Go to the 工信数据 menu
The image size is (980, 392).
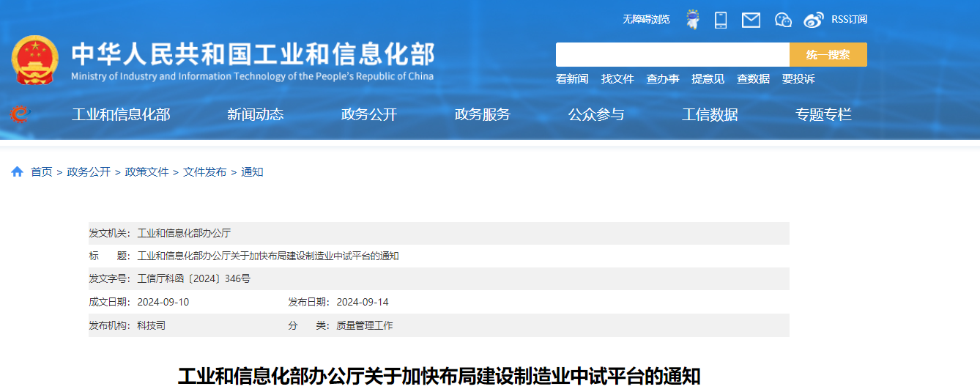[710, 114]
